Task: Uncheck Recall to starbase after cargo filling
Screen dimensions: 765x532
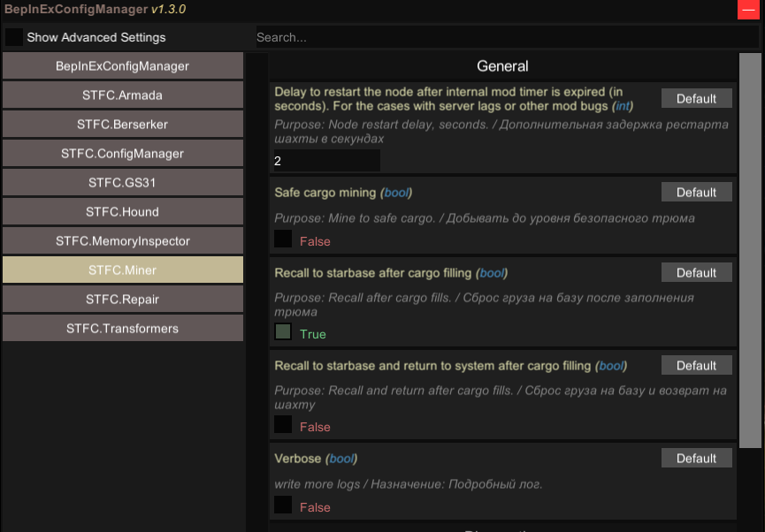Action: [283, 331]
